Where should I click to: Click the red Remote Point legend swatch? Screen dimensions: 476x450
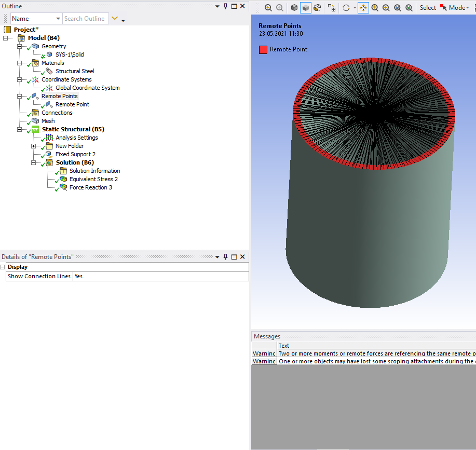[x=263, y=49]
